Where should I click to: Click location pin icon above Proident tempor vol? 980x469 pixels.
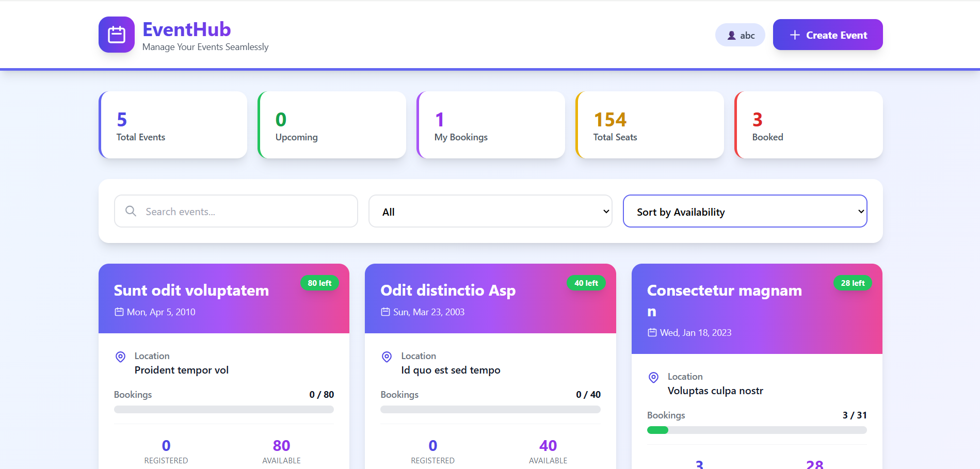click(120, 357)
